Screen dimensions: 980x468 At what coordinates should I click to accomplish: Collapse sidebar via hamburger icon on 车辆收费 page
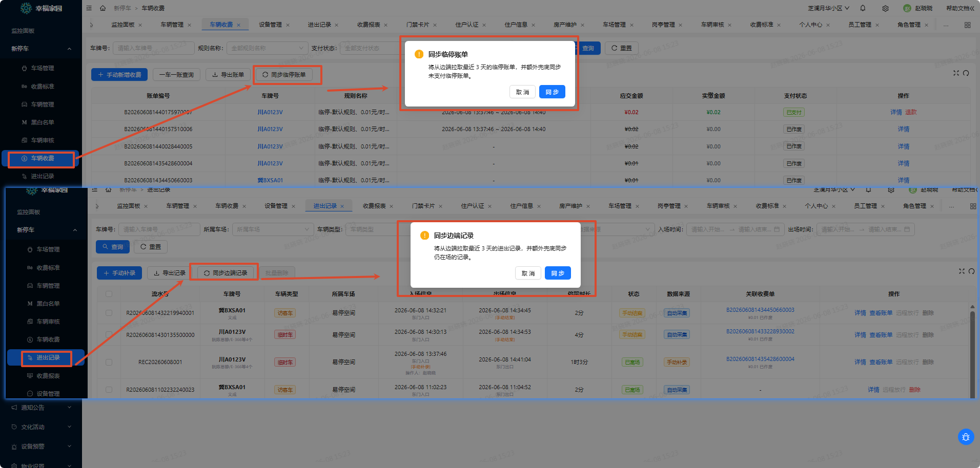pyautogui.click(x=89, y=8)
